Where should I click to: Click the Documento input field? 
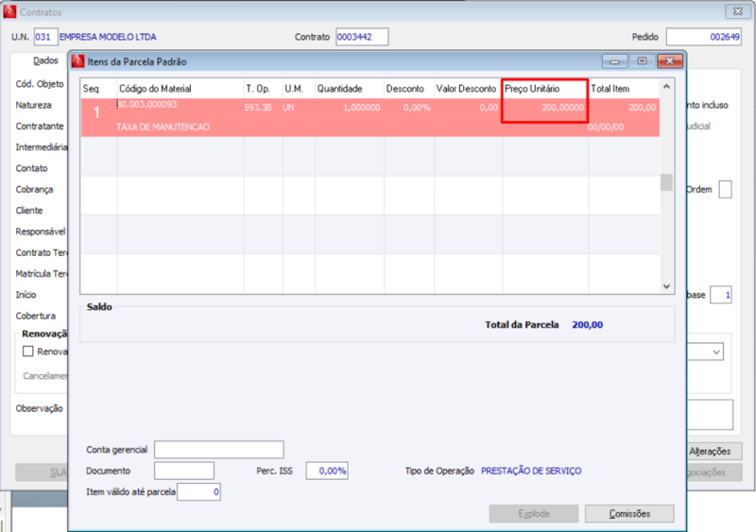point(184,471)
